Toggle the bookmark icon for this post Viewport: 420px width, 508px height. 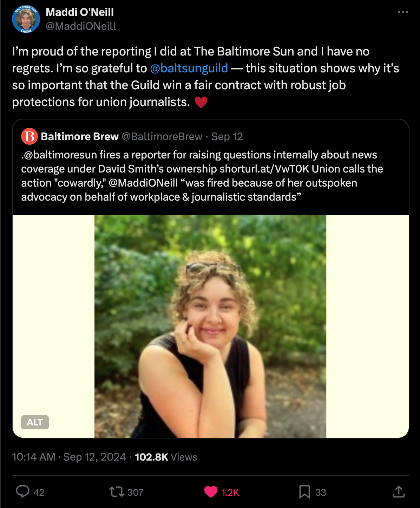point(304,492)
